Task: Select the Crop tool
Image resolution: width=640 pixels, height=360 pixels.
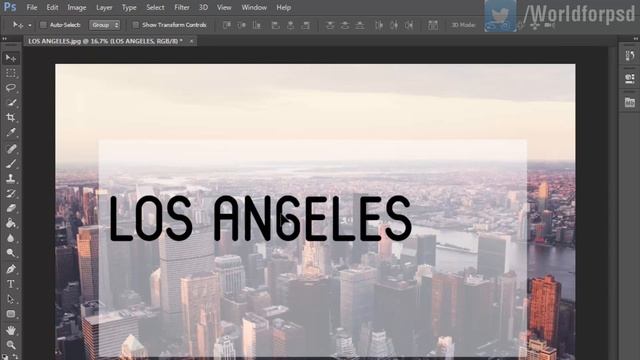Action: [11, 118]
